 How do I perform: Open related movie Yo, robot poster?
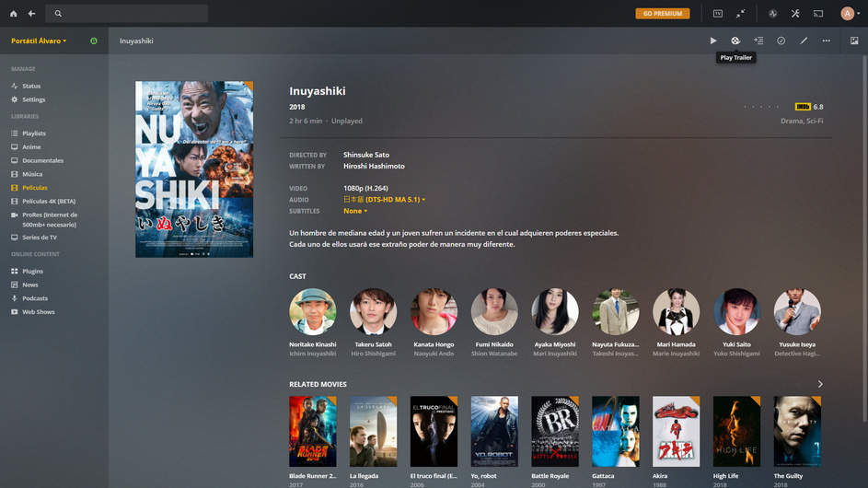point(494,431)
